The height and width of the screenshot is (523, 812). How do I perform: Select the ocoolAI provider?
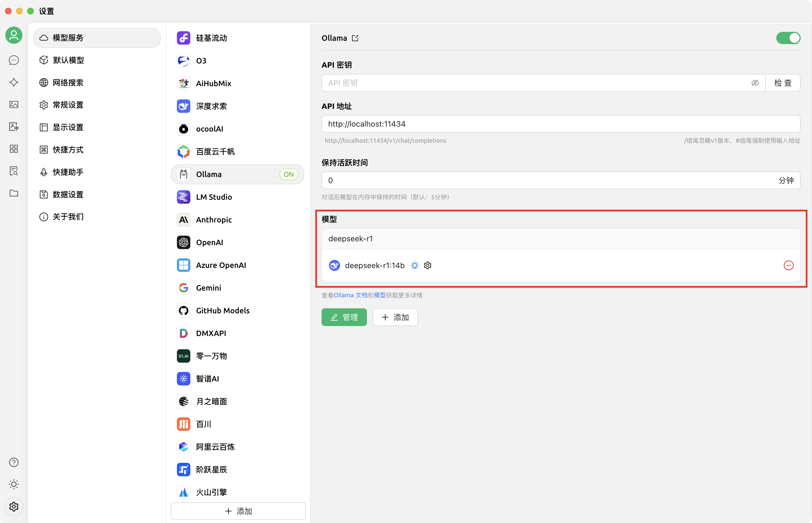[238, 129]
